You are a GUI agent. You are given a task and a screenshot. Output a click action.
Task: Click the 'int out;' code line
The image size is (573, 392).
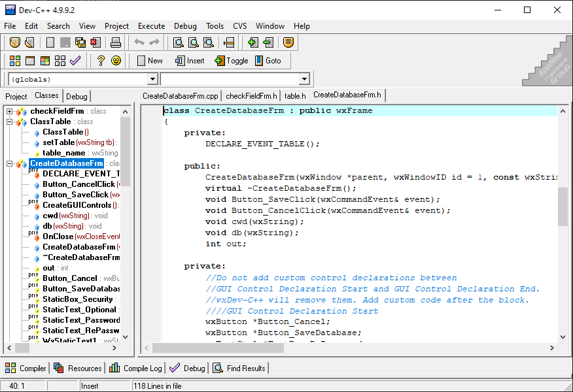pos(226,244)
